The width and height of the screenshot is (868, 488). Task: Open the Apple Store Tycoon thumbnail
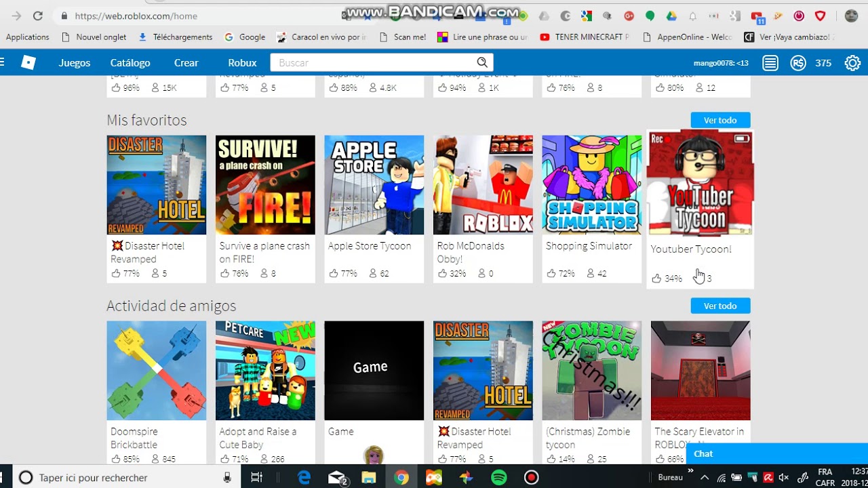point(374,185)
